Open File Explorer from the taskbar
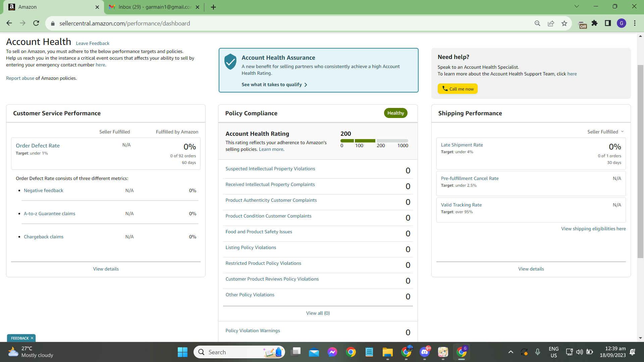The width and height of the screenshot is (644, 362). [387, 352]
